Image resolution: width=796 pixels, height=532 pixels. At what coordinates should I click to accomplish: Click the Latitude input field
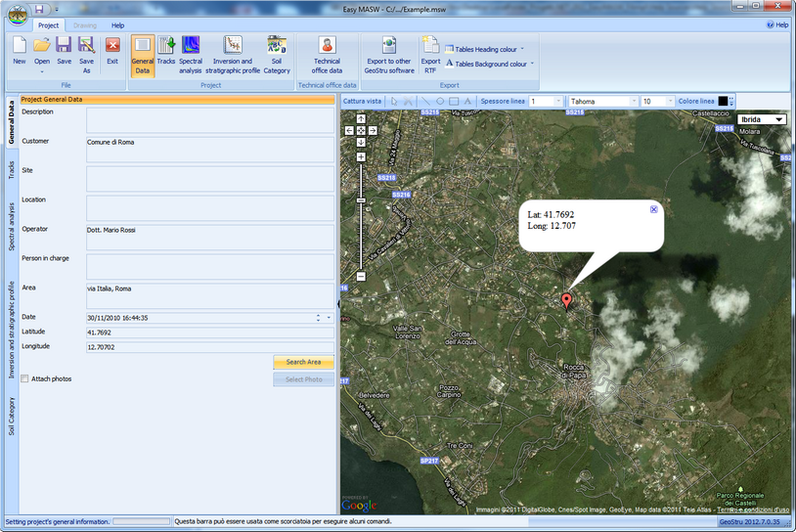pos(210,332)
